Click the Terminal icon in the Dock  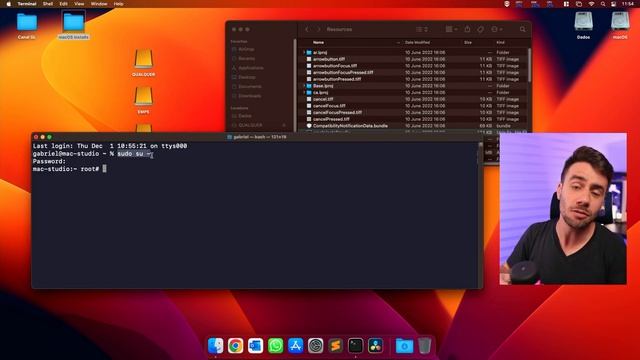(x=356, y=346)
